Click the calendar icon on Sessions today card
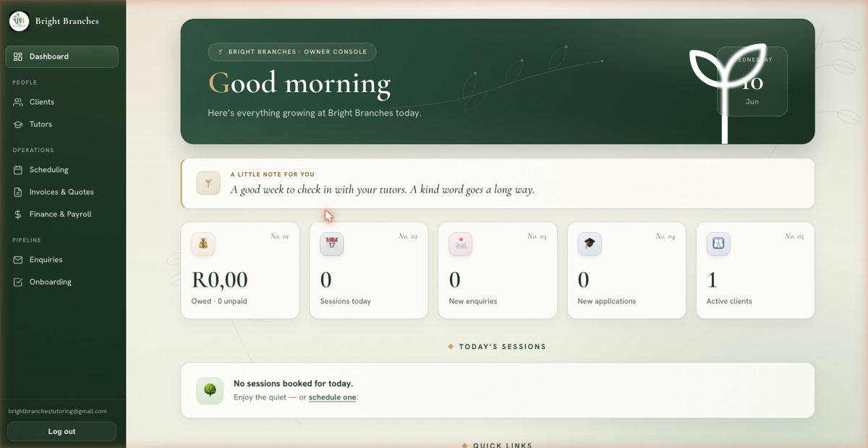Image resolution: width=868 pixels, height=448 pixels. pyautogui.click(x=332, y=244)
